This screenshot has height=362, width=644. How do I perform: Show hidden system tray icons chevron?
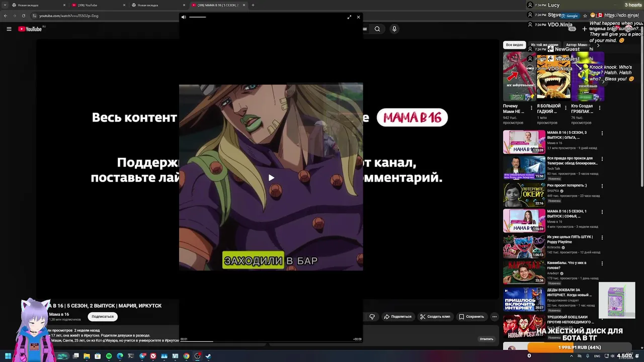click(x=571, y=356)
